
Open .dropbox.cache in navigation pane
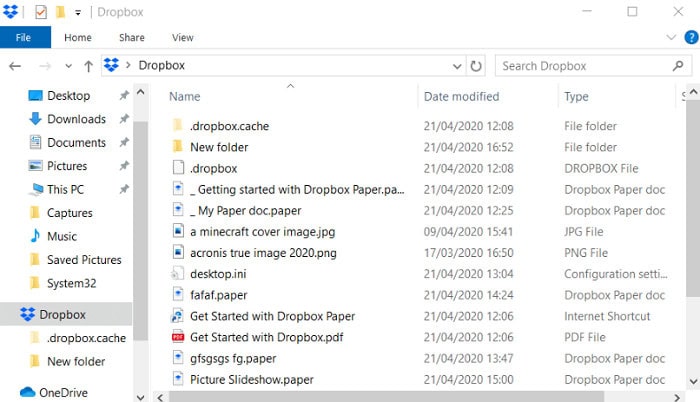[x=86, y=338]
